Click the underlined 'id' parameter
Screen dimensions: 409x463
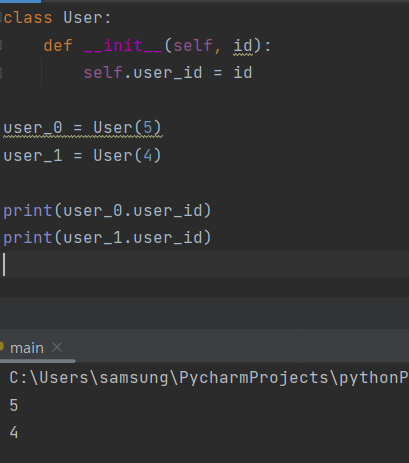(243, 46)
